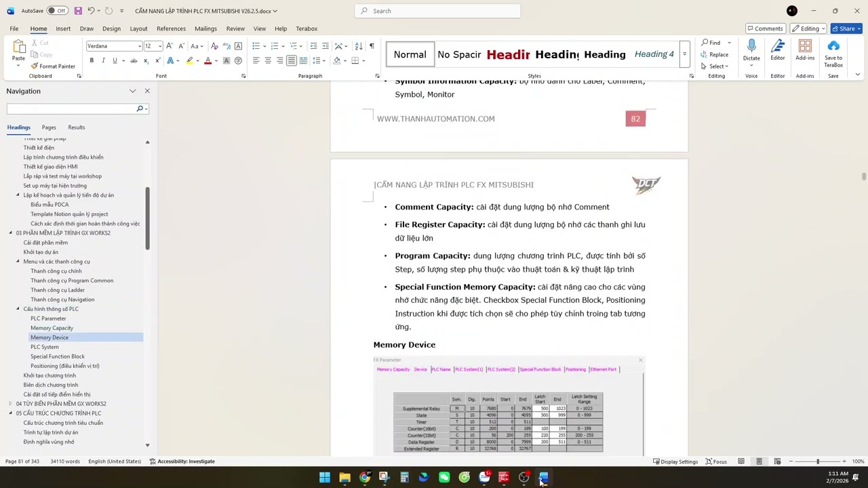Click the Undo arrow icon
This screenshot has height=488, width=868.
[91, 11]
